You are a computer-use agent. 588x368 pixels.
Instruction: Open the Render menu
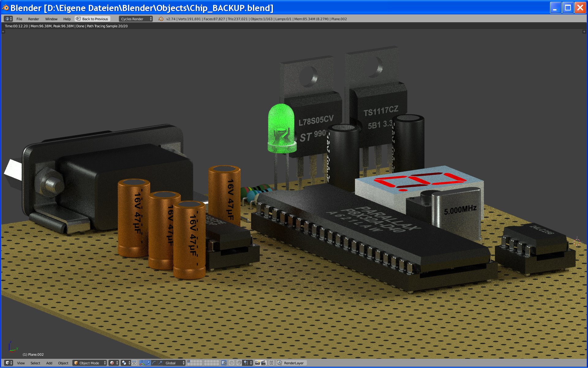[x=33, y=19]
